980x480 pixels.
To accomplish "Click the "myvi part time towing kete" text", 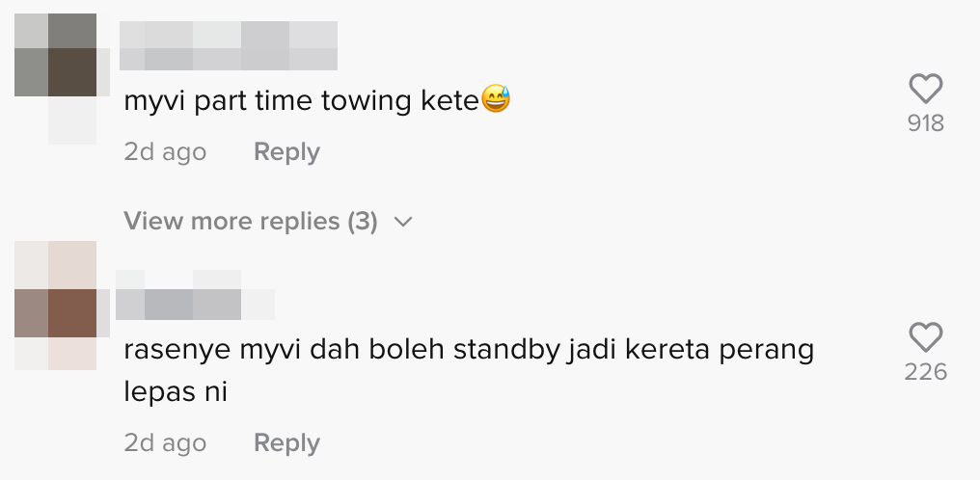I will 301,101.
